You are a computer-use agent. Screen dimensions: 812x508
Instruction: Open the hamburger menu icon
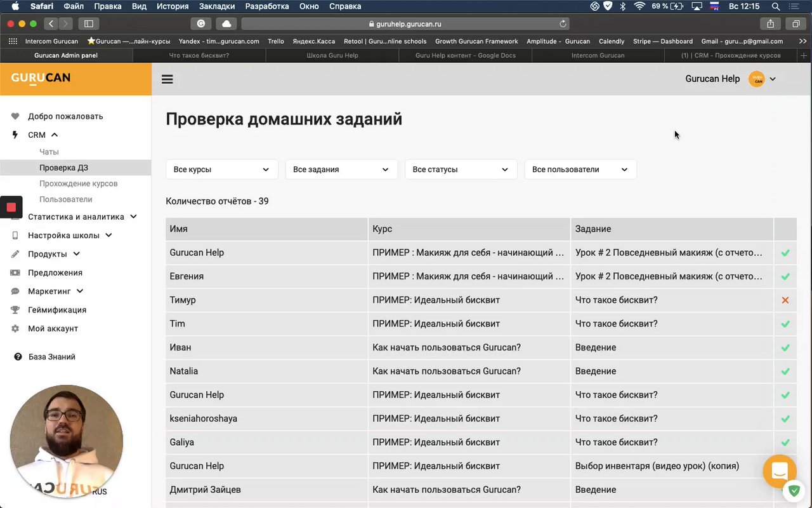pyautogui.click(x=167, y=79)
